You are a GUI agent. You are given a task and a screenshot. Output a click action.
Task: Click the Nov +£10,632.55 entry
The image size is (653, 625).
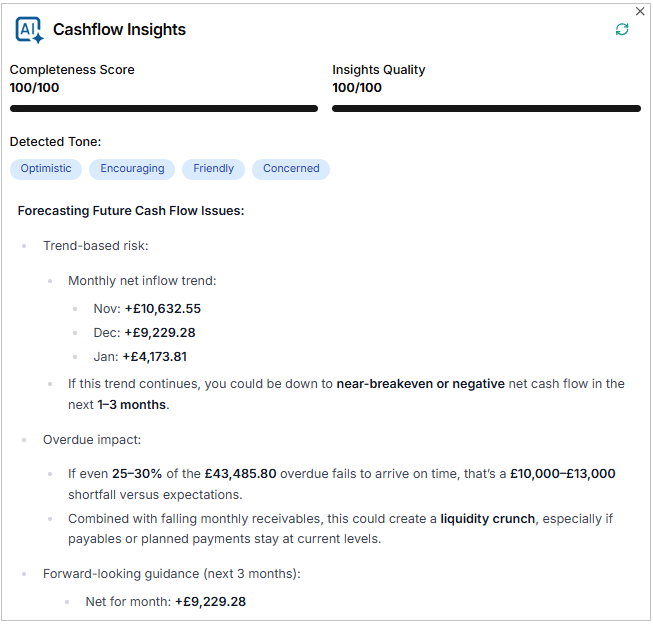[x=147, y=309]
